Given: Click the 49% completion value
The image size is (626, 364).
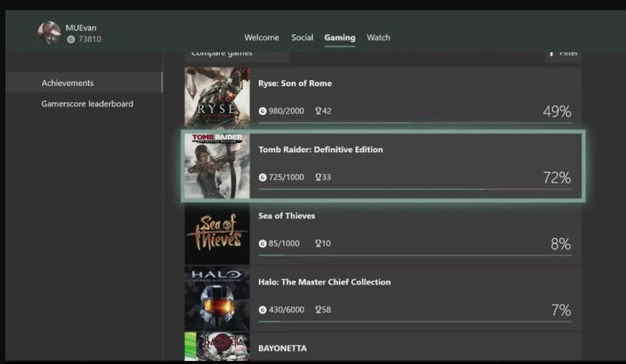Looking at the screenshot, I should click(557, 111).
